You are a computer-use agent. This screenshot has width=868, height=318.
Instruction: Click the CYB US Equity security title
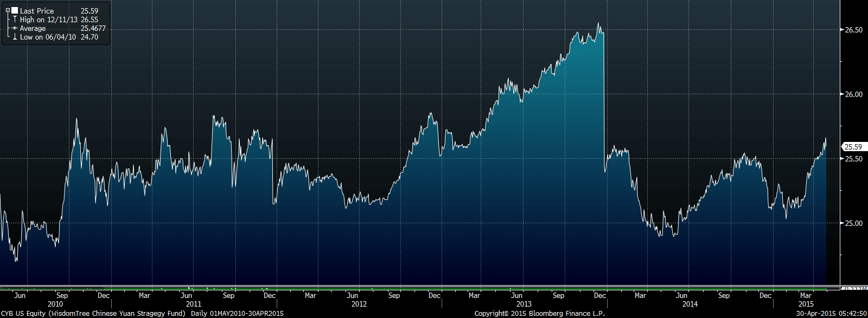coord(93,314)
